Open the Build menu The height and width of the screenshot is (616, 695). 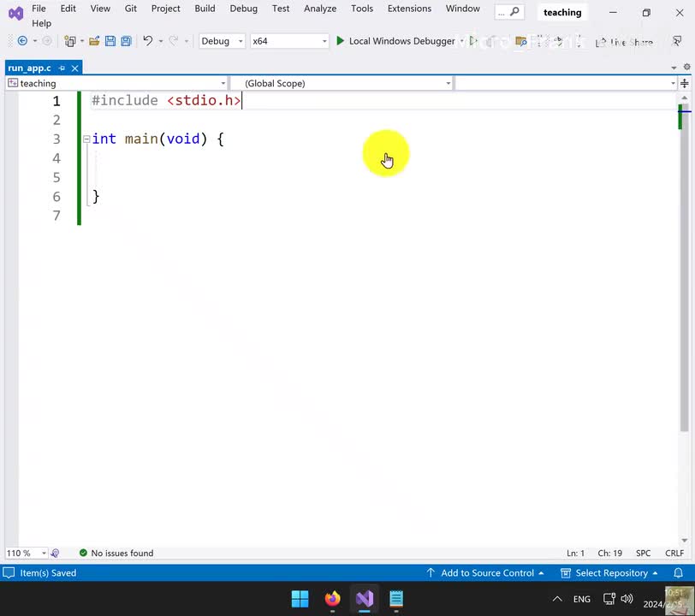(205, 9)
